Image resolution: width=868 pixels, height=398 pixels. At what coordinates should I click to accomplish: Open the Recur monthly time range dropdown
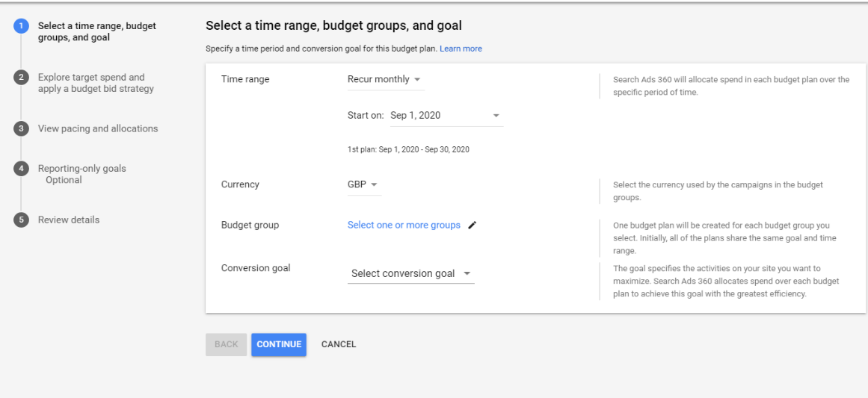384,80
